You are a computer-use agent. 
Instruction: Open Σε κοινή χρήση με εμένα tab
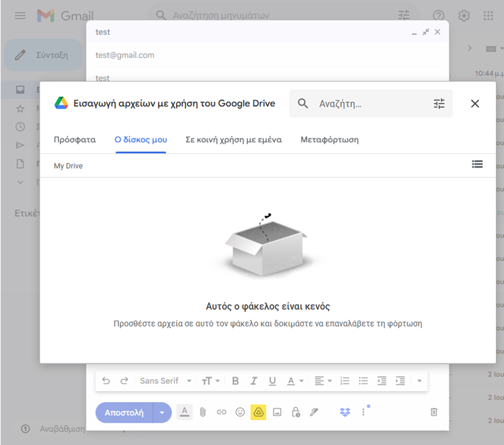coord(234,140)
